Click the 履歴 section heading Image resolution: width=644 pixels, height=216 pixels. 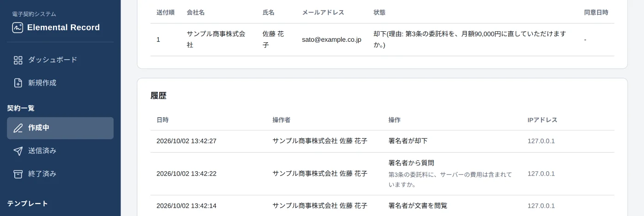point(158,96)
